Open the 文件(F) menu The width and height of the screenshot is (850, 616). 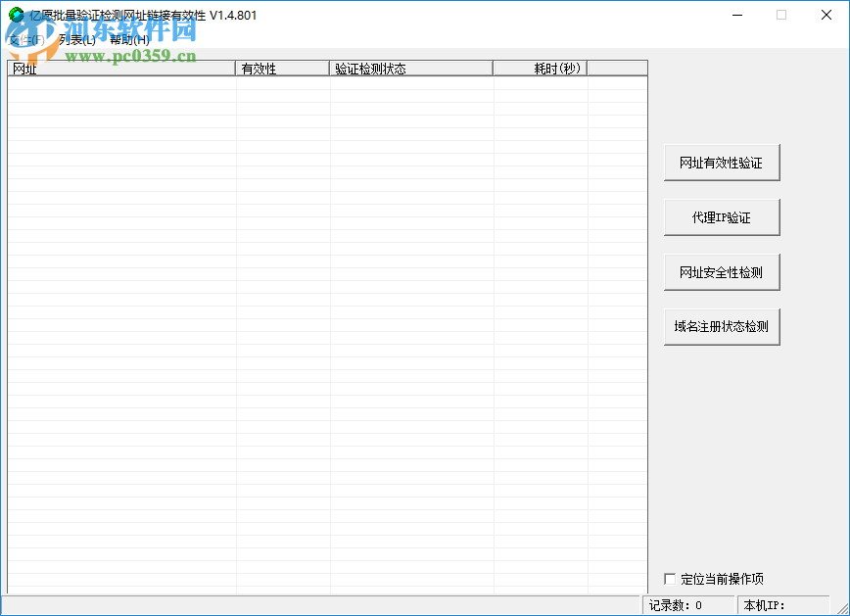coord(26,39)
